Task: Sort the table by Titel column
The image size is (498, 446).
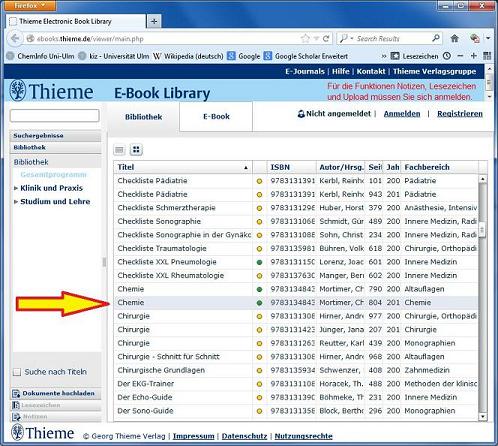Action: [x=183, y=167]
